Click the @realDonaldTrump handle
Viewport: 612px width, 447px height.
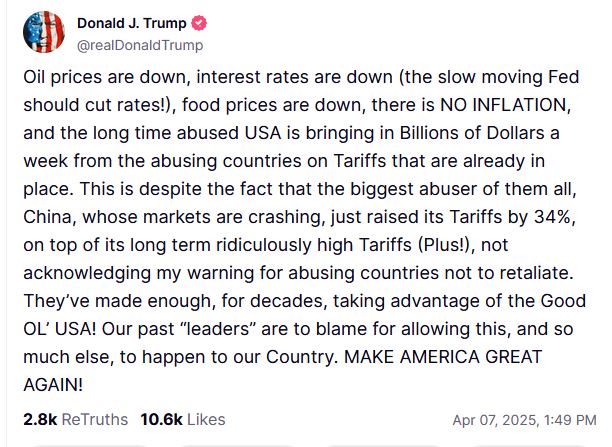tap(140, 45)
